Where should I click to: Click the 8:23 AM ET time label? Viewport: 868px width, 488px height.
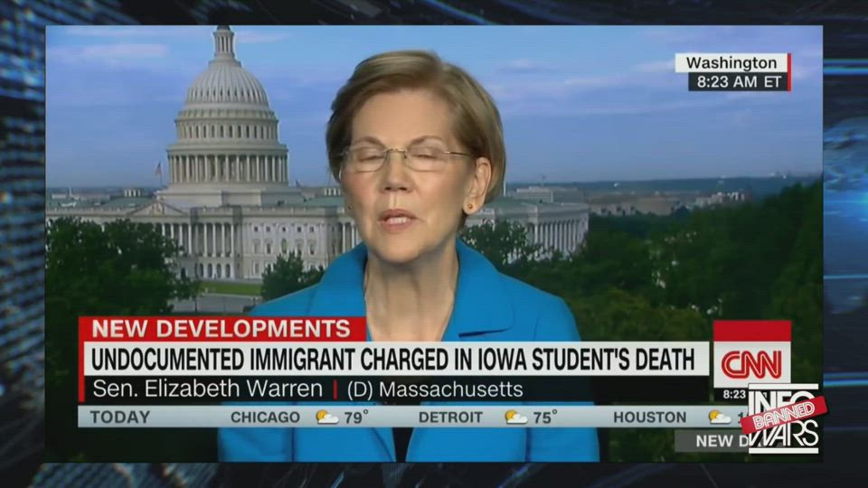739,82
